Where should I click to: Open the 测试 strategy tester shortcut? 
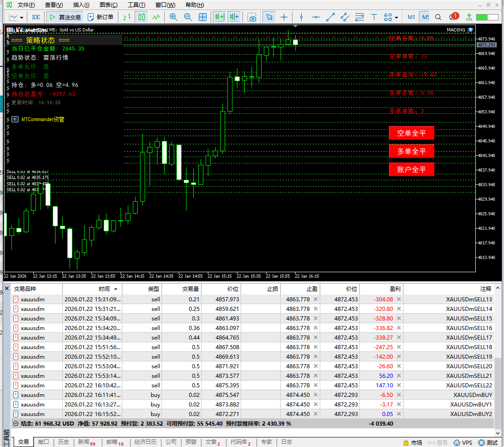[x=488, y=443]
